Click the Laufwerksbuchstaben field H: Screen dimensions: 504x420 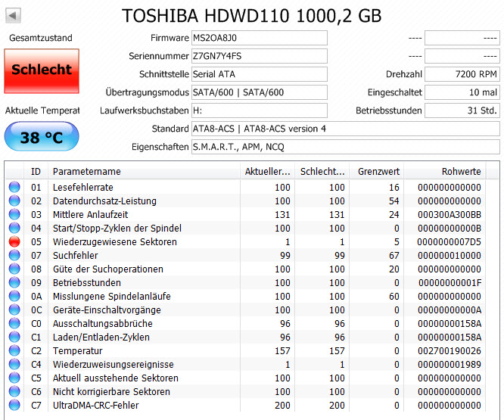point(260,110)
